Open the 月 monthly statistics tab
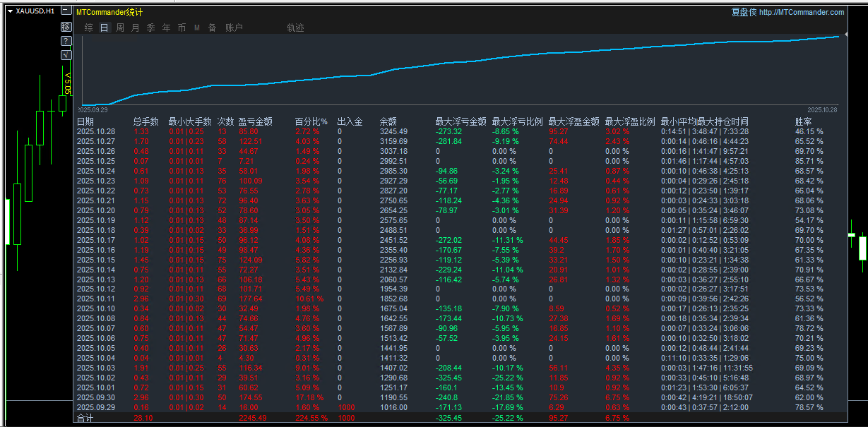This screenshot has height=427, width=868. click(135, 28)
